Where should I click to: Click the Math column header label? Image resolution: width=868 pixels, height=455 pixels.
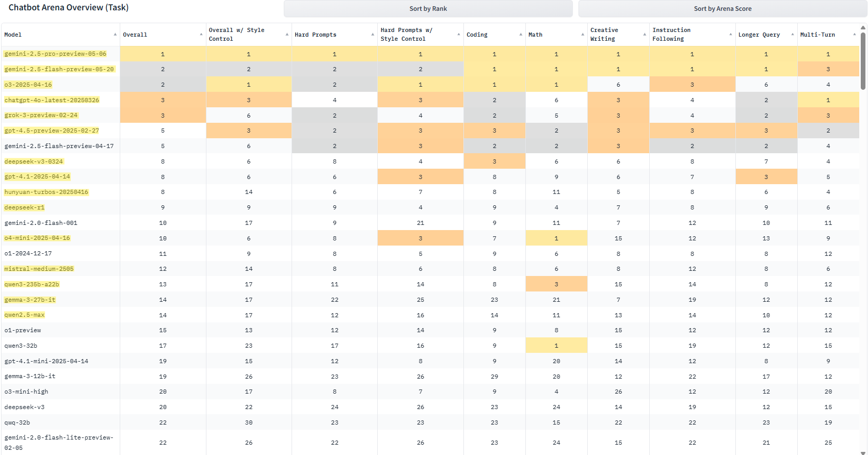(536, 35)
